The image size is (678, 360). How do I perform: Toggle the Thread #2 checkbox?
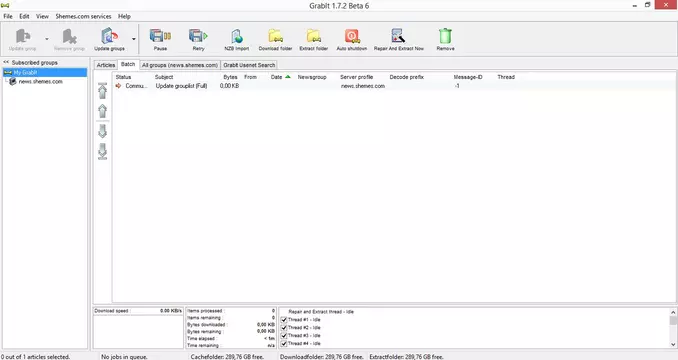[x=284, y=328]
